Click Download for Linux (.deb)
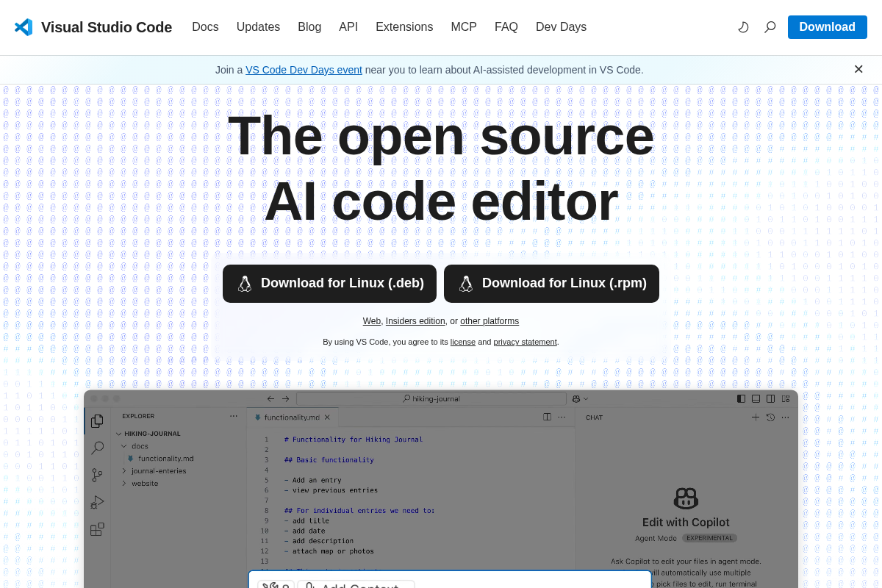 [x=329, y=284]
